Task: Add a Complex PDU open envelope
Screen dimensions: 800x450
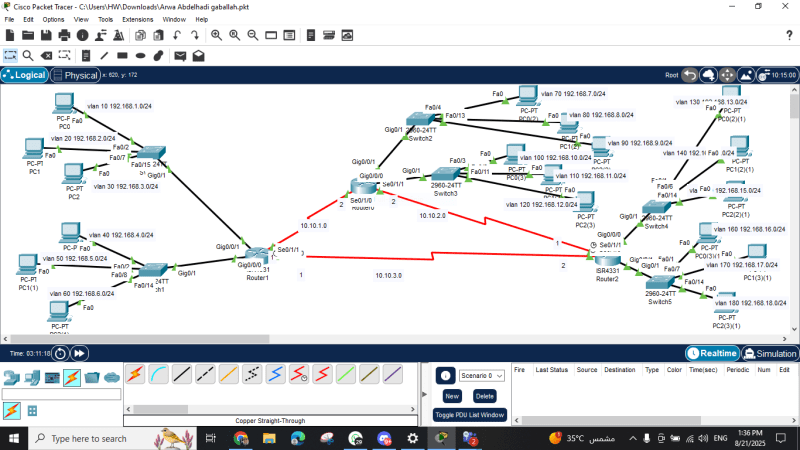Action: pyautogui.click(x=198, y=56)
